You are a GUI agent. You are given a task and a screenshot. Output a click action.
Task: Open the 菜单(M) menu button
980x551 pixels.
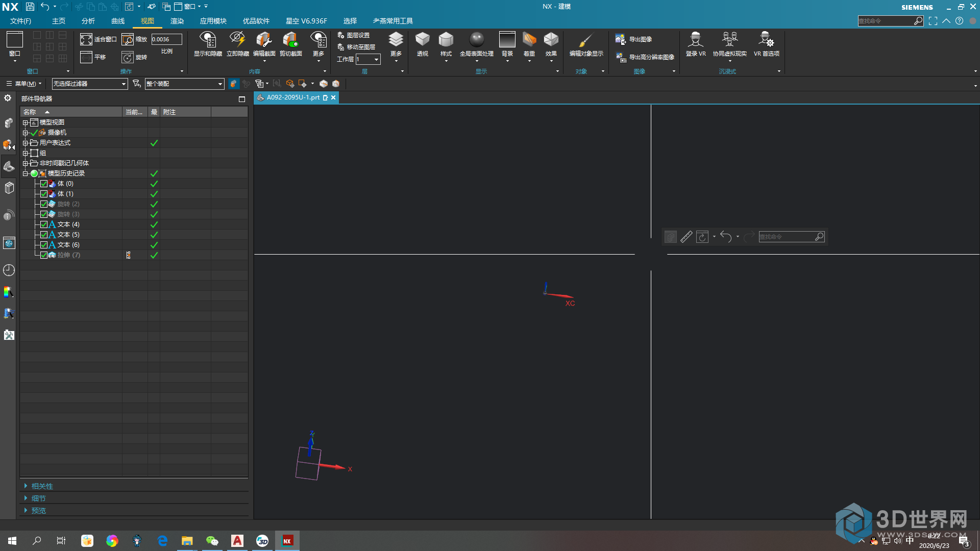coord(24,84)
